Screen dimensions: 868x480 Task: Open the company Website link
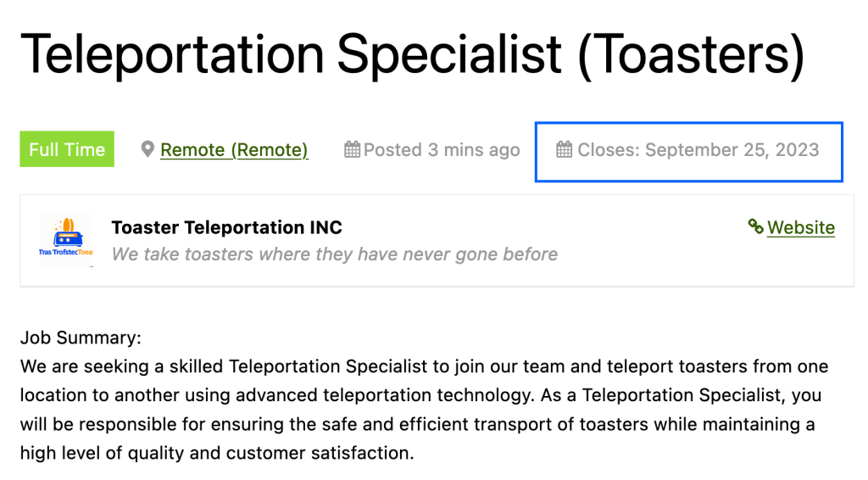800,227
